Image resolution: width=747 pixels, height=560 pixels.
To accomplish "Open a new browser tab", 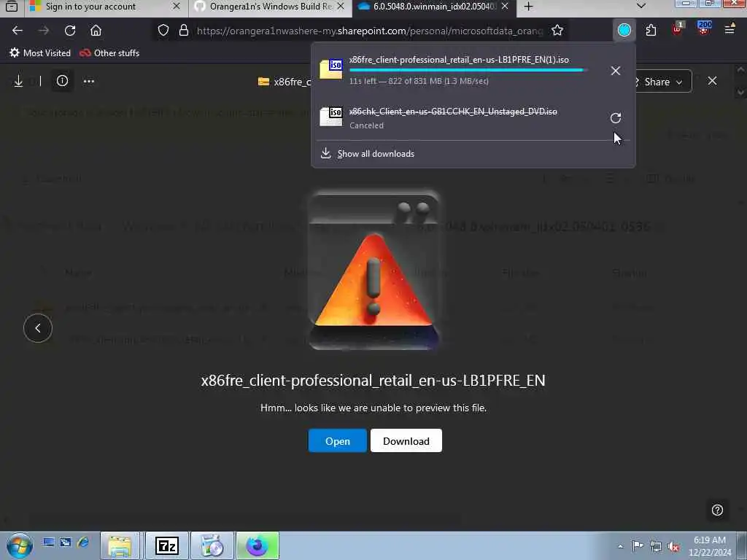I will click(x=528, y=7).
